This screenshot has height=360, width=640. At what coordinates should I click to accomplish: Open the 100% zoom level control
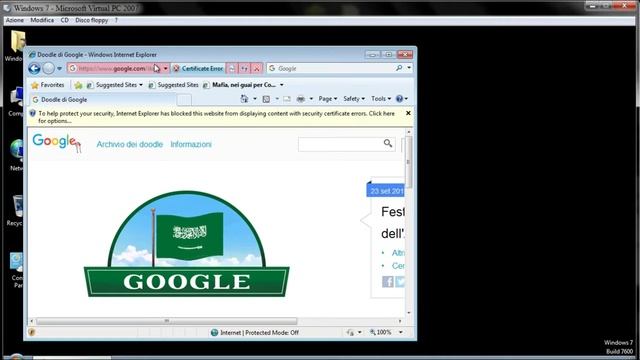[x=381, y=332]
